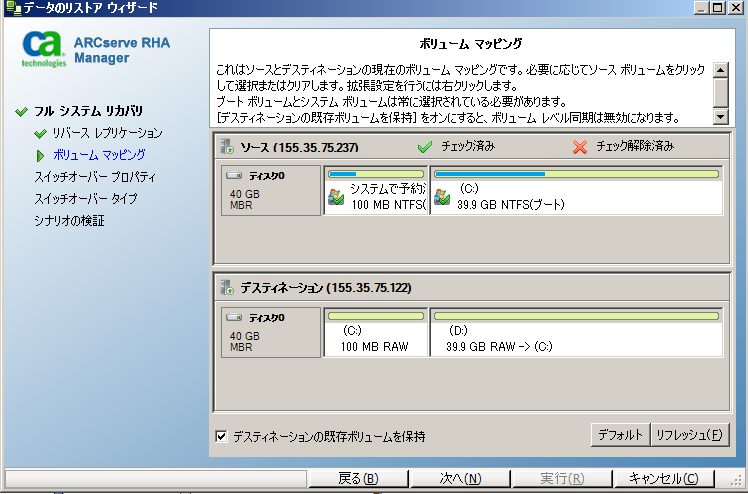This screenshot has width=748, height=494.
Task: Select フル システム リカバリ wizard step
Action: (88, 111)
